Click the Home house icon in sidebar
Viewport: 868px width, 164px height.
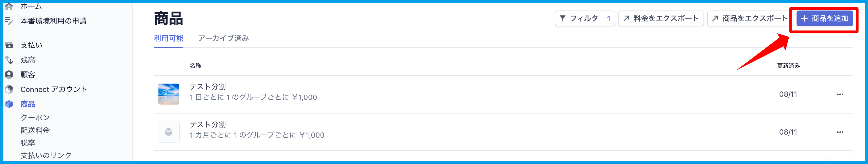point(9,6)
